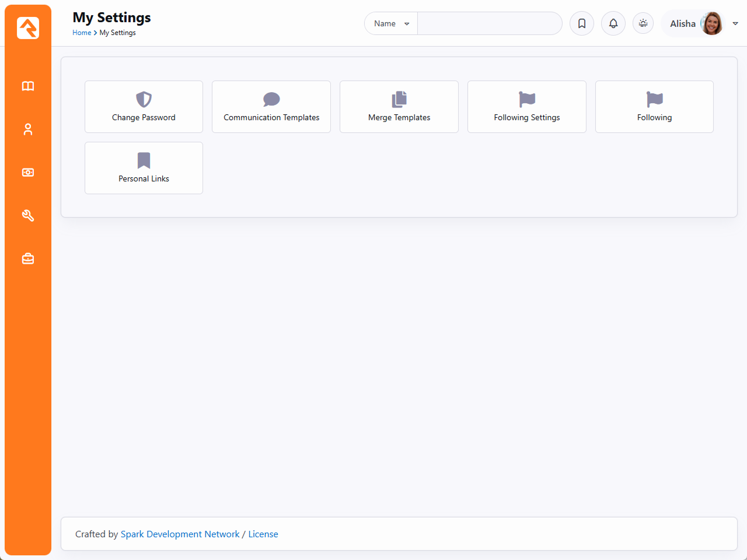Expand the Name search type dropdown
The height and width of the screenshot is (560, 747).
tap(391, 23)
